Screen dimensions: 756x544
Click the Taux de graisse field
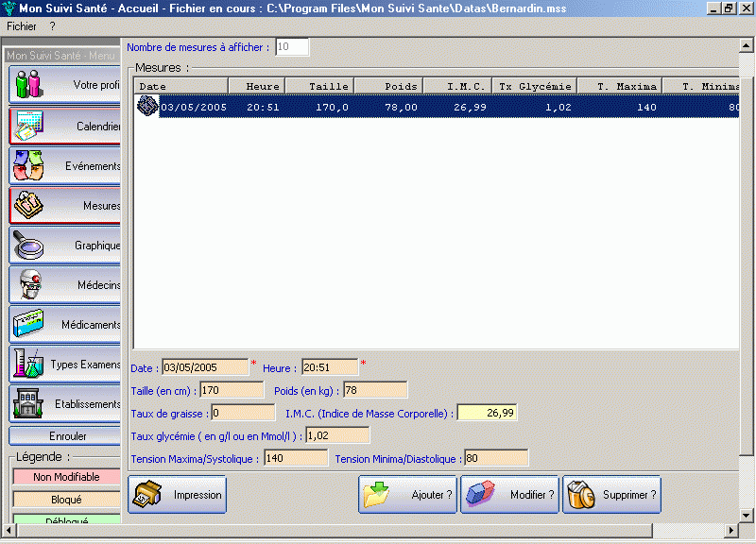tap(243, 413)
